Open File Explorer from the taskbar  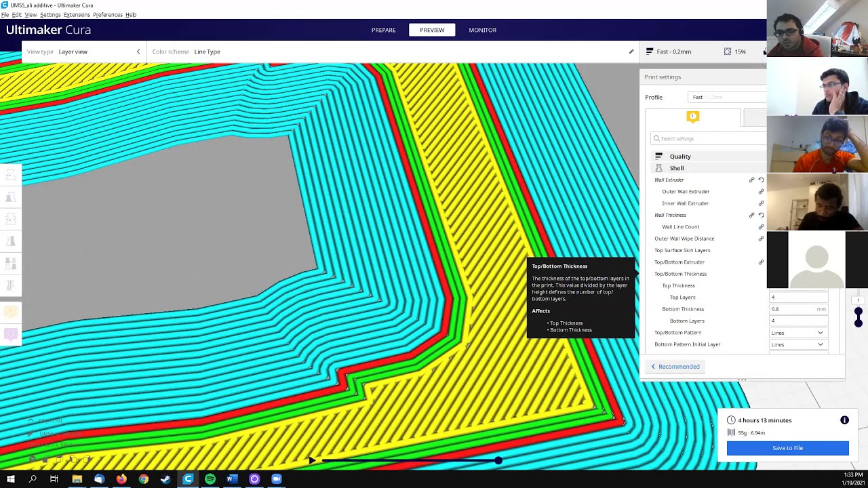(77, 479)
